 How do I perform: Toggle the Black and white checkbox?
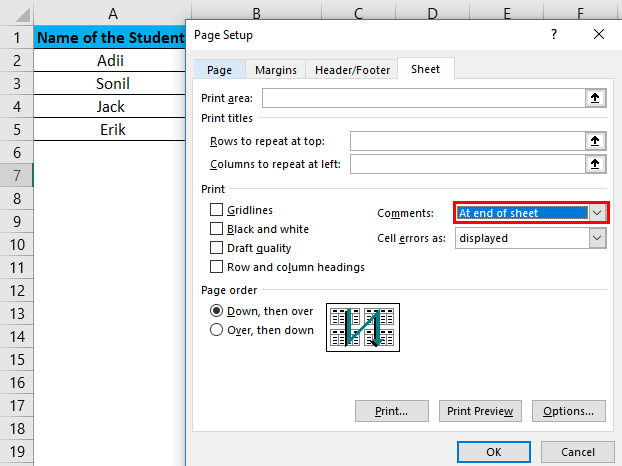217,229
